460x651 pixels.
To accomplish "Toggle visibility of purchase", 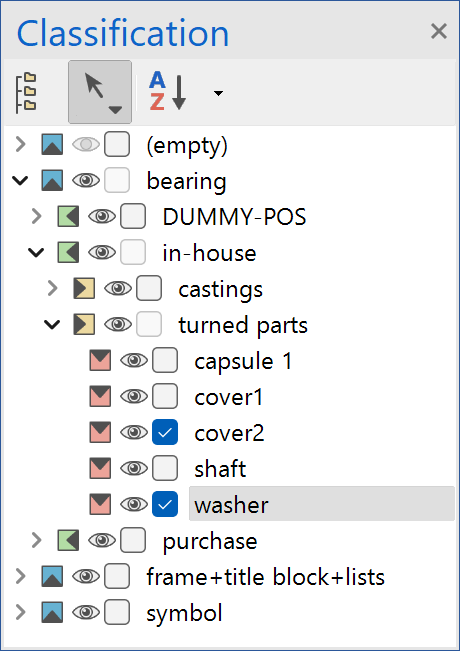I will 102,540.
